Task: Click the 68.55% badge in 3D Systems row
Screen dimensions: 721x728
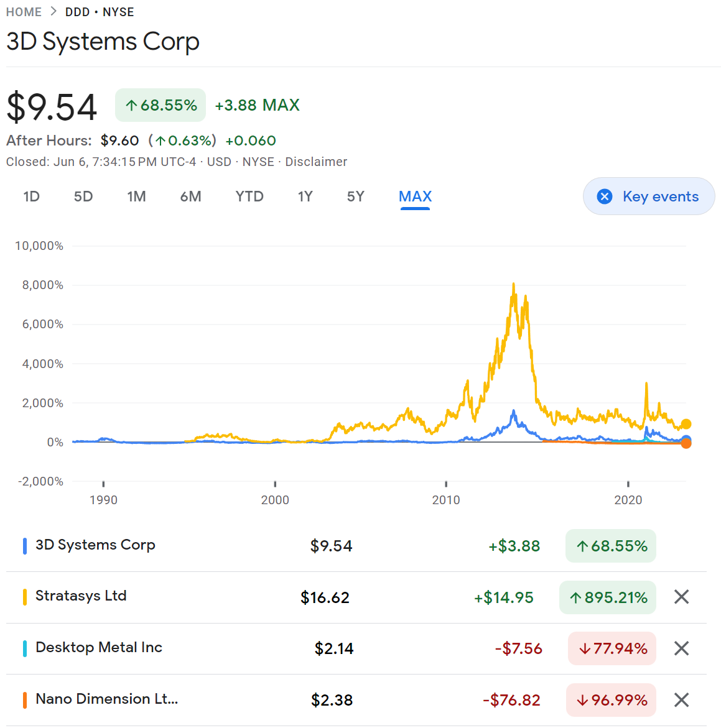Action: click(x=610, y=546)
